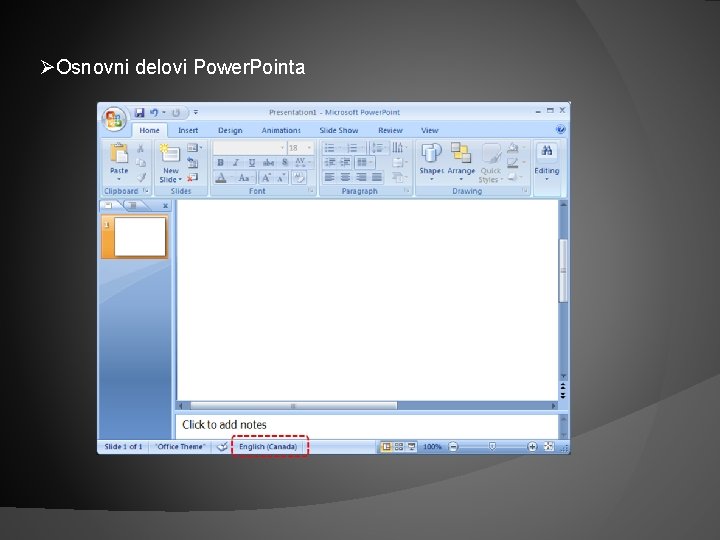Toggle Underline formatting

click(252, 163)
